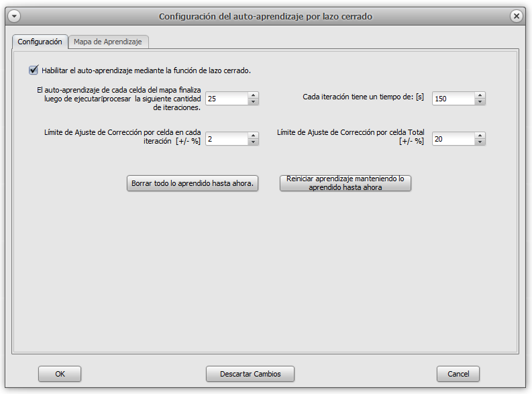This screenshot has width=532, height=394.
Task: Click the iteration time field showing 150
Action: 454,99
